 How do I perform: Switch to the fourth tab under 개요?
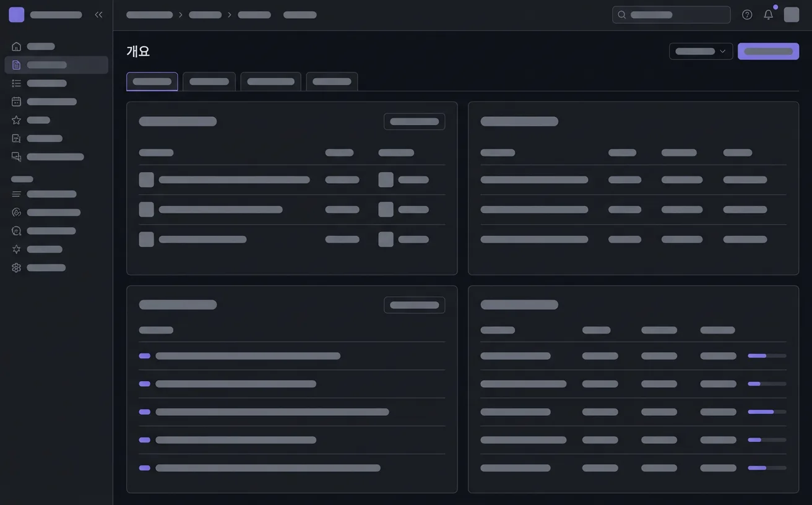pos(332,82)
